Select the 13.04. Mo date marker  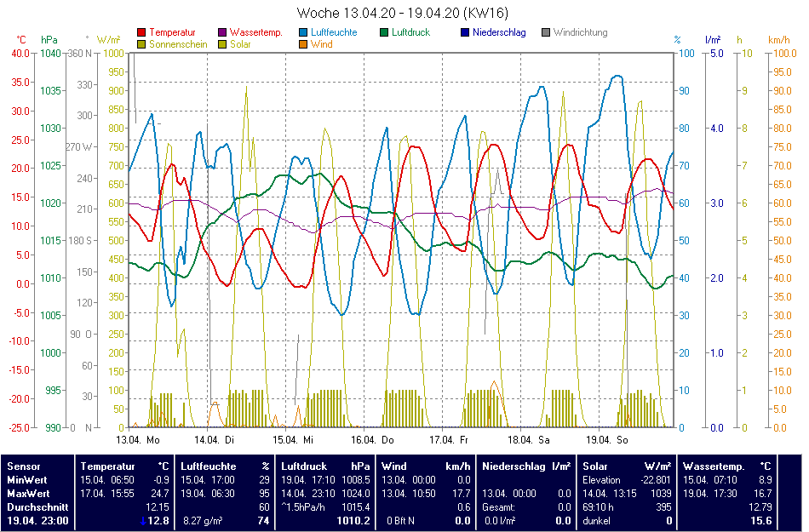[x=138, y=440]
